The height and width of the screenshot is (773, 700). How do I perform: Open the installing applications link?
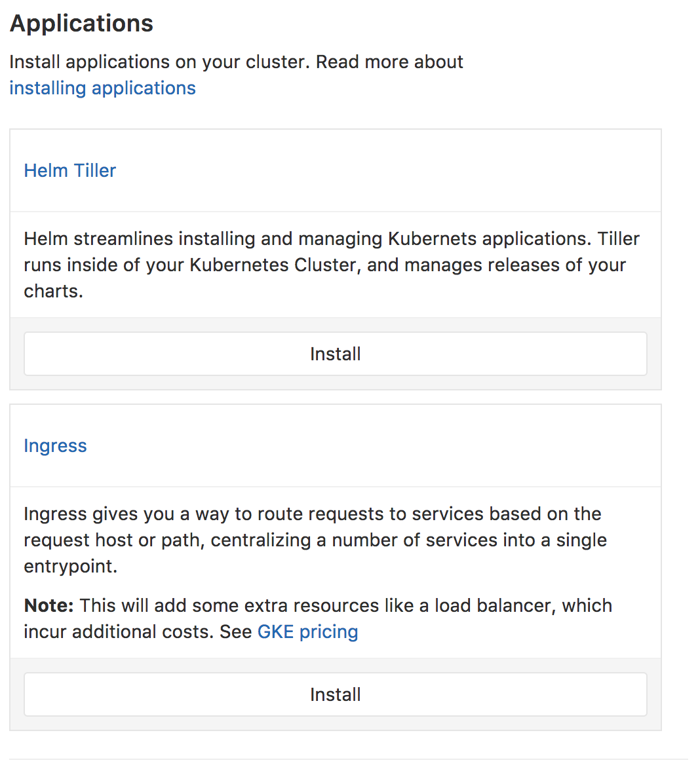pos(102,88)
